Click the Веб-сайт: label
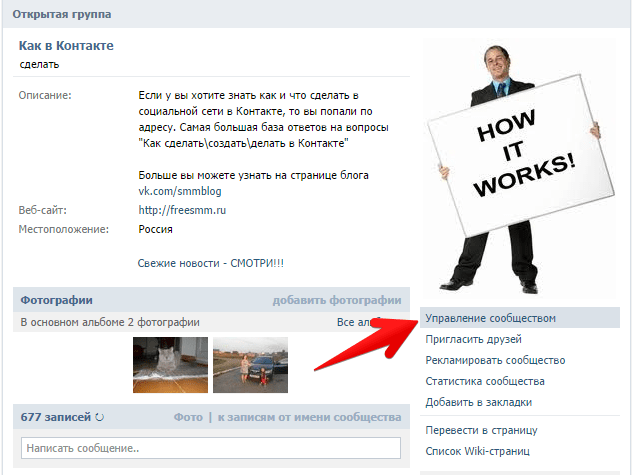 tap(43, 210)
